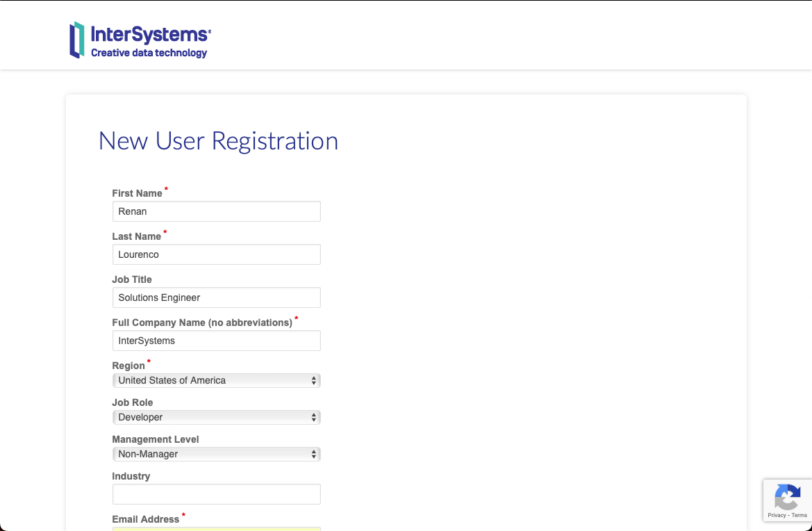Click the "Creative data technology" tagline

(149, 53)
